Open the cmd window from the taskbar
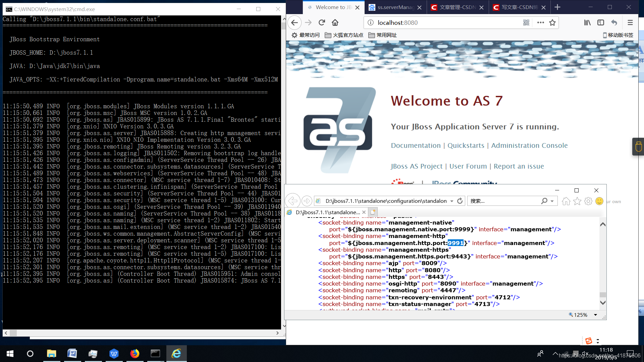The height and width of the screenshot is (362, 644). (155, 354)
